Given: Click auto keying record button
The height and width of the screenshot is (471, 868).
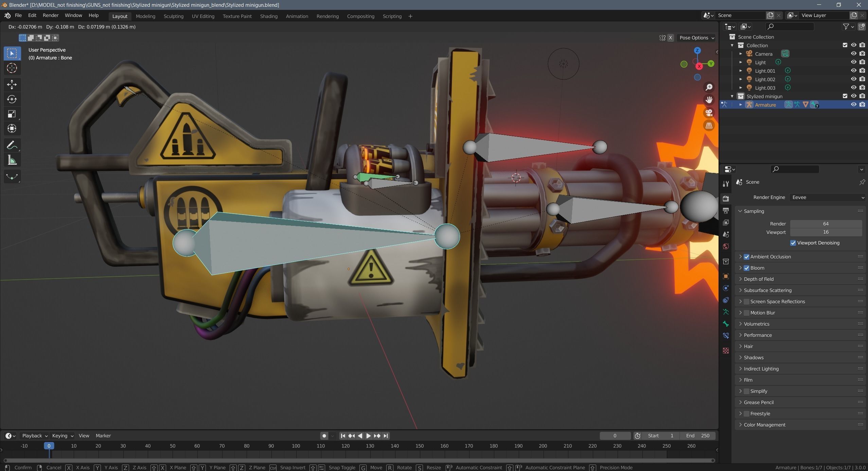Looking at the screenshot, I should tap(324, 436).
